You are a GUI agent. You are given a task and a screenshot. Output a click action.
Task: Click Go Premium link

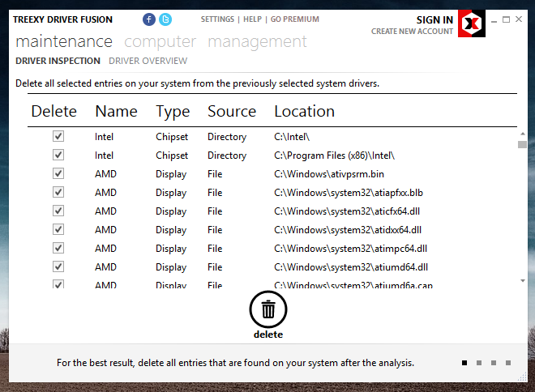[x=295, y=19]
